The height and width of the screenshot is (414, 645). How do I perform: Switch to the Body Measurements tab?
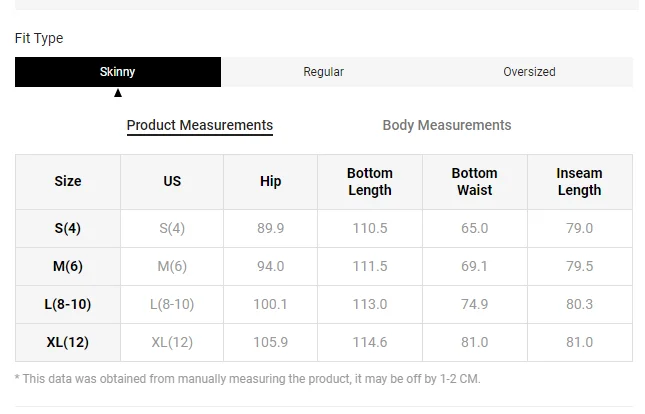(447, 125)
